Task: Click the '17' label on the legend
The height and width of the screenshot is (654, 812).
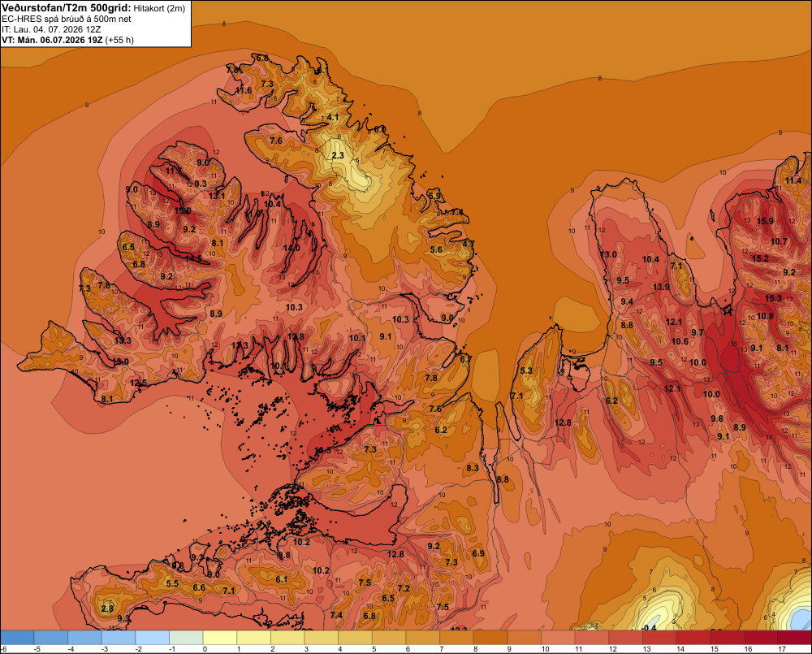Action: coord(782,649)
